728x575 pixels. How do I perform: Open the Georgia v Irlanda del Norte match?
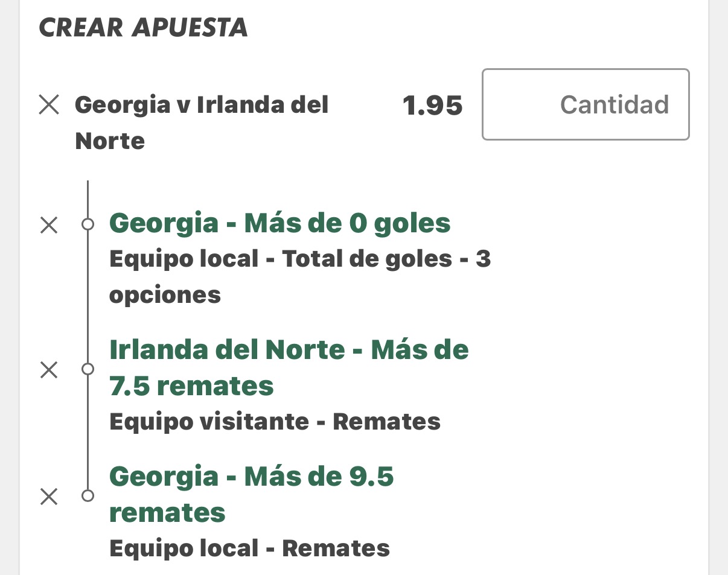[202, 122]
